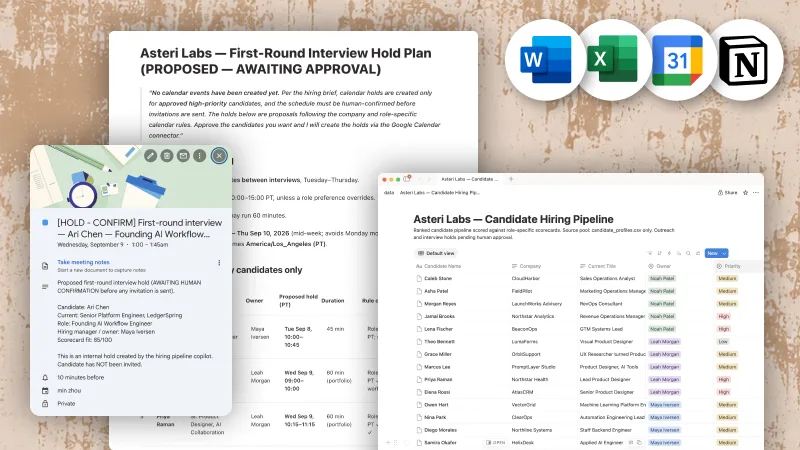
Task: Click the Microsoft Excel app icon
Action: [x=612, y=59]
